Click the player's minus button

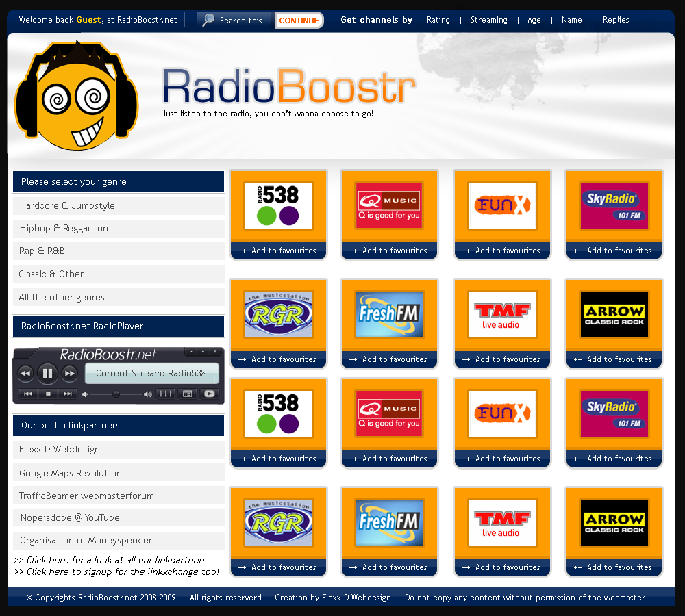click(191, 351)
